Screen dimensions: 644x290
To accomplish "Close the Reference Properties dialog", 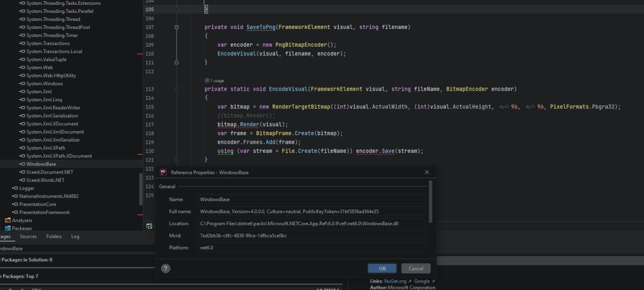I will 427,172.
